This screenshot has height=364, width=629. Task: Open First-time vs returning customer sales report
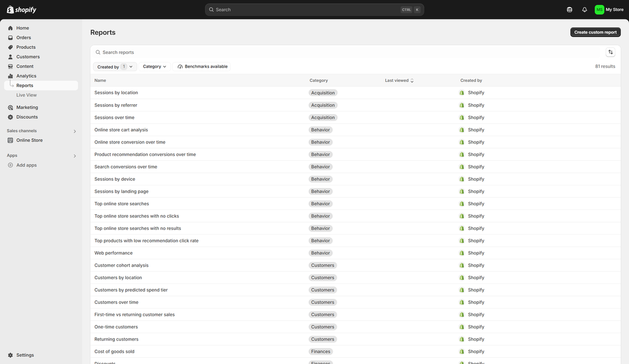point(135,315)
